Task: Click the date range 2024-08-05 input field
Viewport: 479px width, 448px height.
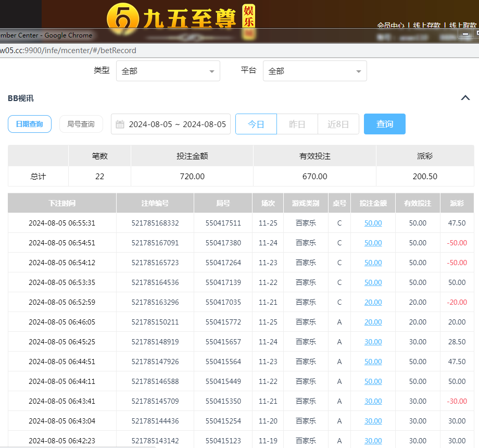Action: [x=177, y=124]
